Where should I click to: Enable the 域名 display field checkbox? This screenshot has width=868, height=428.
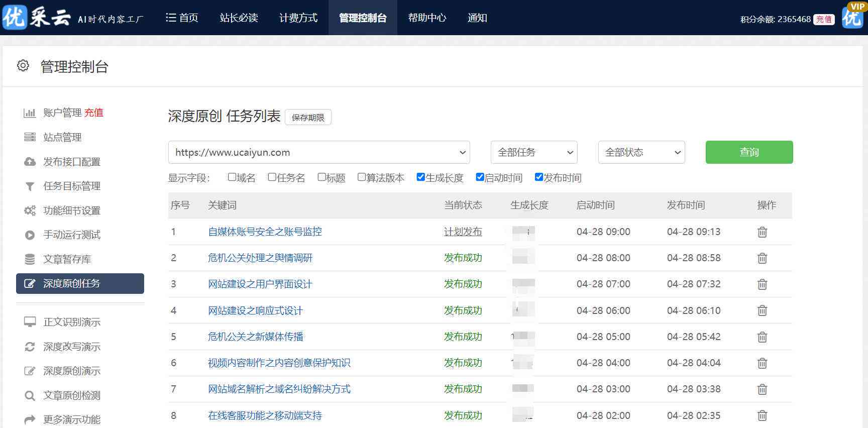tap(232, 177)
